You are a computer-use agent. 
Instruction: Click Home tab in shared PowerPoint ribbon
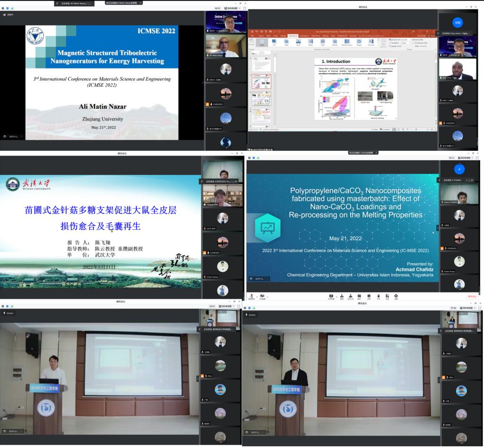[x=261, y=36]
